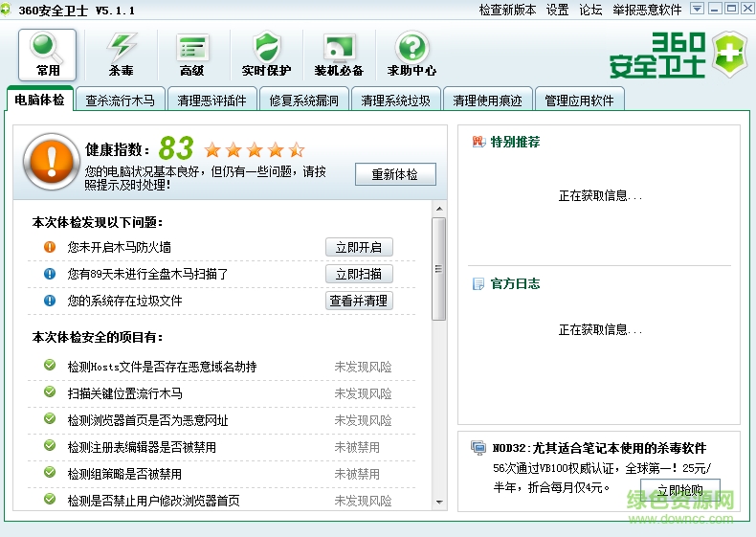
Task: Open the 杀毒 lightning icon
Action: [x=121, y=54]
